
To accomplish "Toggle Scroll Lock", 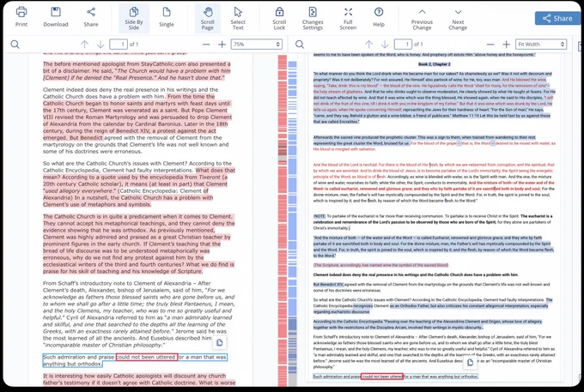I will [x=279, y=19].
